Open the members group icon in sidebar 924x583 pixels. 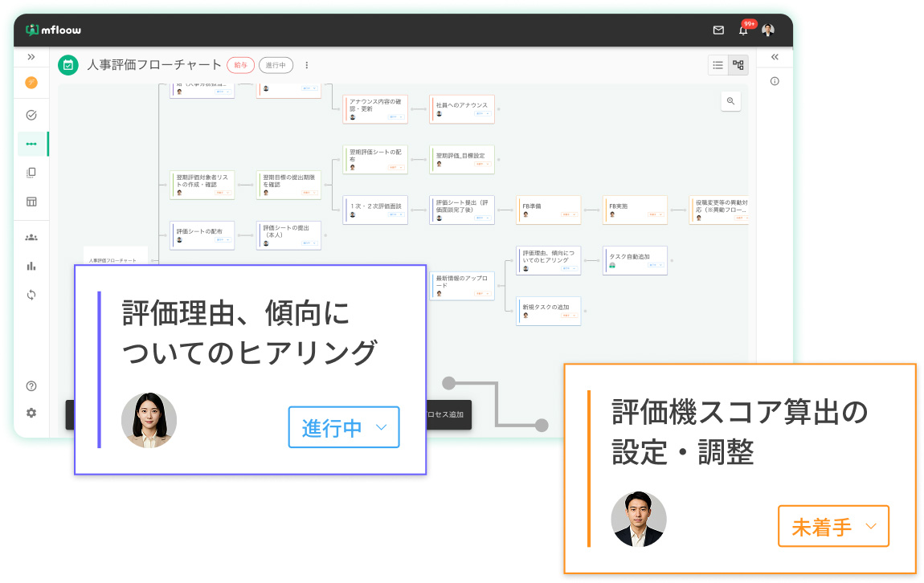(31, 238)
